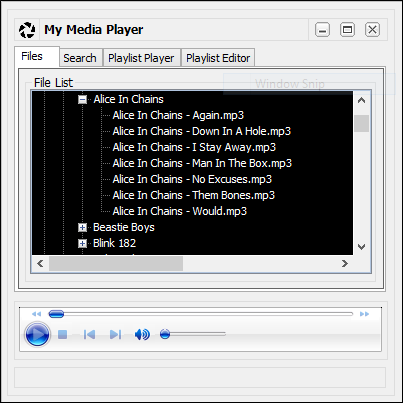This screenshot has height=403, width=403.
Task: Select Alice In Chains - No Excuses.mp3
Action: tap(192, 179)
